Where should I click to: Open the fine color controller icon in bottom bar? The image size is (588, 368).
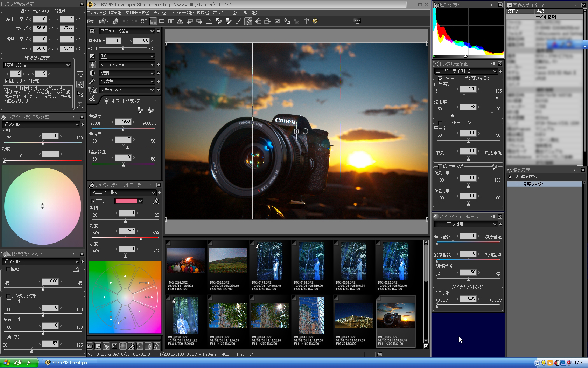click(132, 346)
